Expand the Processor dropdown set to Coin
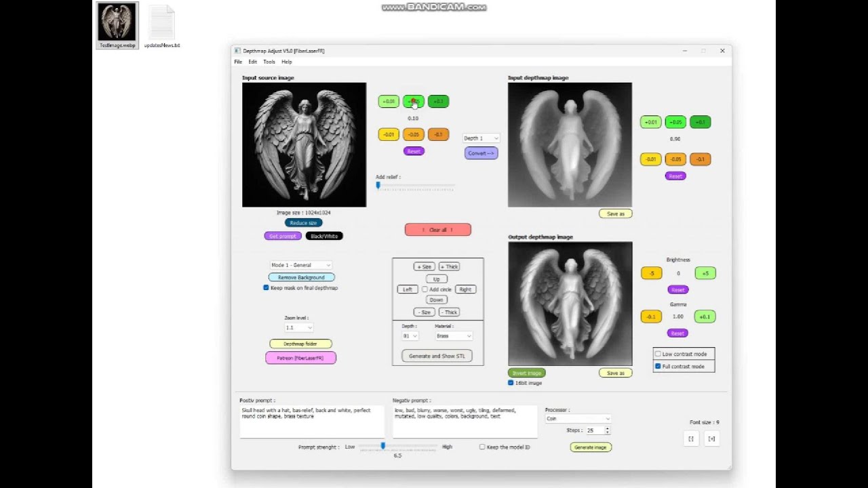 pos(578,418)
